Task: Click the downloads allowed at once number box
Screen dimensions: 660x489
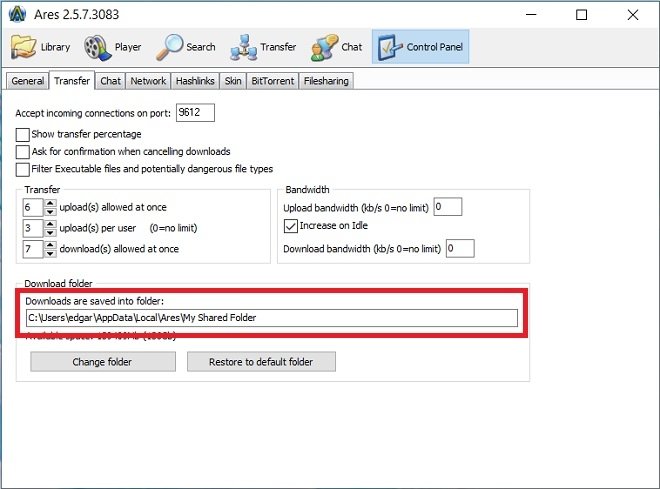Action: click(33, 249)
